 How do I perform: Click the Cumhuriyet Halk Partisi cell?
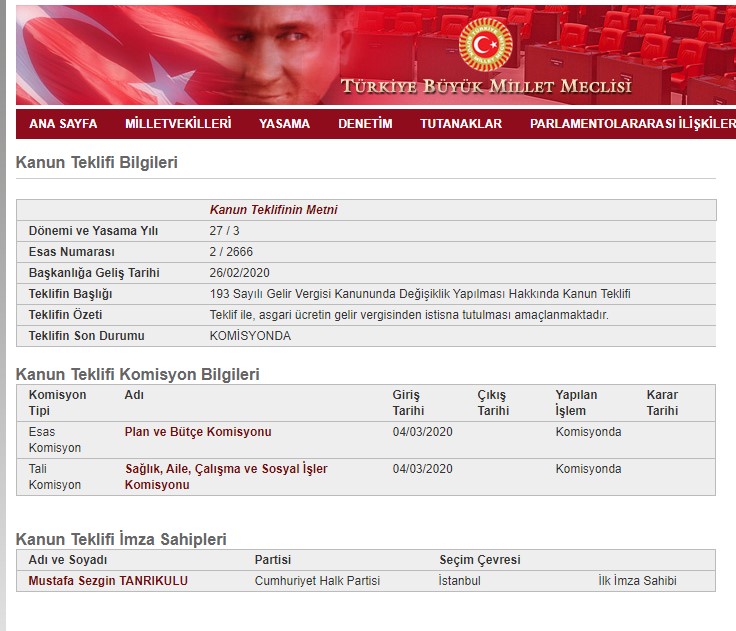click(317, 581)
